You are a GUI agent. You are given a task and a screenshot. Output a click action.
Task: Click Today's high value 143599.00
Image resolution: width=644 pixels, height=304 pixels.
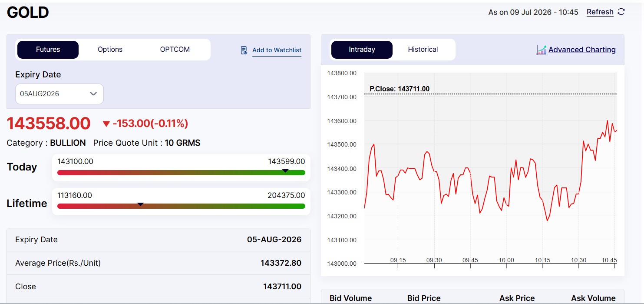287,161
